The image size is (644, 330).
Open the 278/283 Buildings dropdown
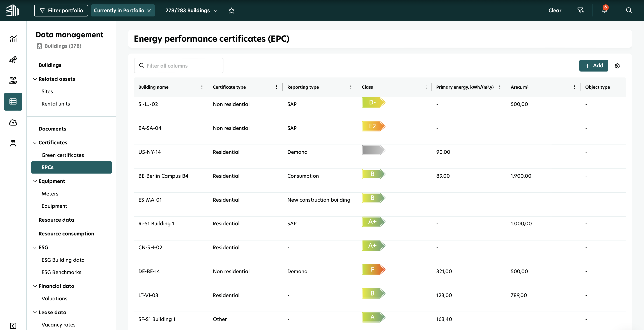191,11
